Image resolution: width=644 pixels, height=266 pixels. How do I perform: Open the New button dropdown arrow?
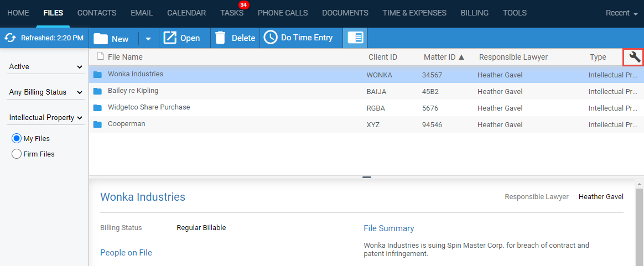[148, 39]
